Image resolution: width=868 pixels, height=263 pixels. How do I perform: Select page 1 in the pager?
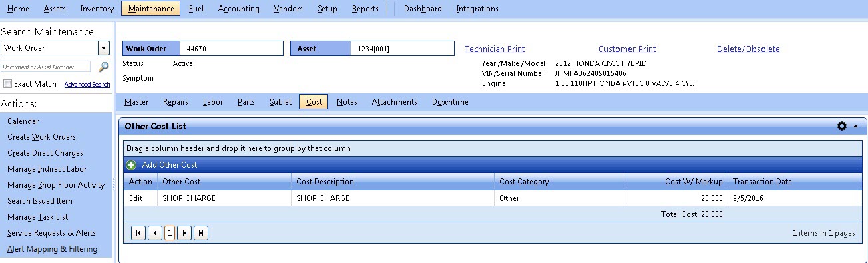(170, 233)
